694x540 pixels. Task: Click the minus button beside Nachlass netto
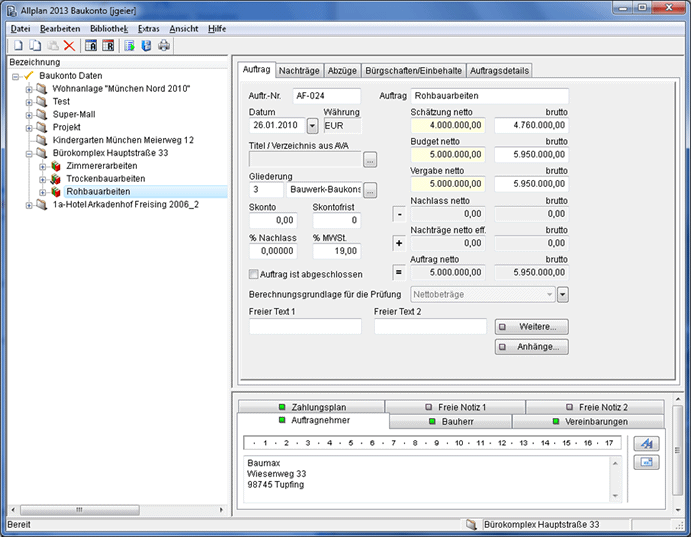pos(399,215)
